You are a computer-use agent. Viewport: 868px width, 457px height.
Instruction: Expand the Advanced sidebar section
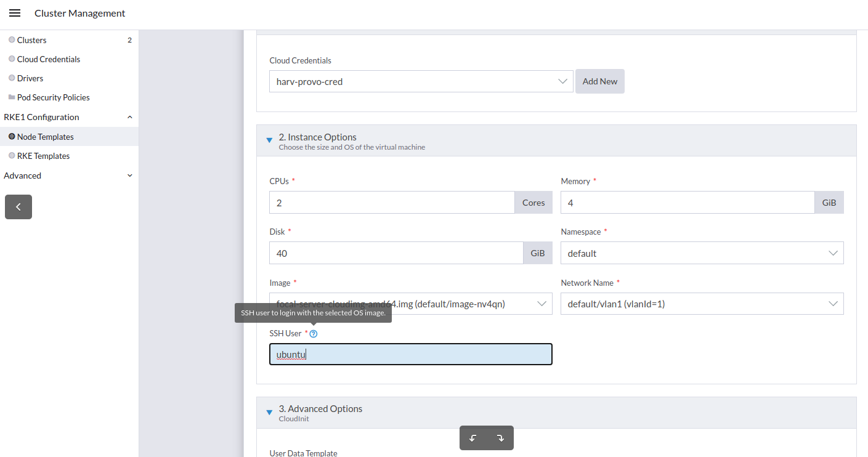129,176
